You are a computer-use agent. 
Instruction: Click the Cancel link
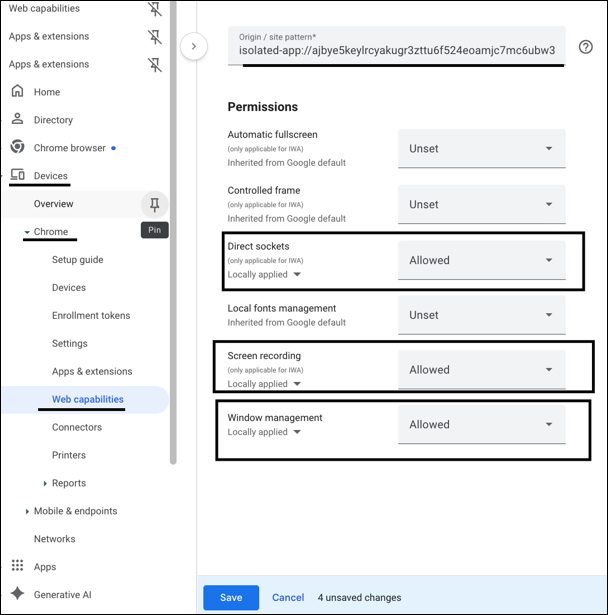tap(288, 598)
